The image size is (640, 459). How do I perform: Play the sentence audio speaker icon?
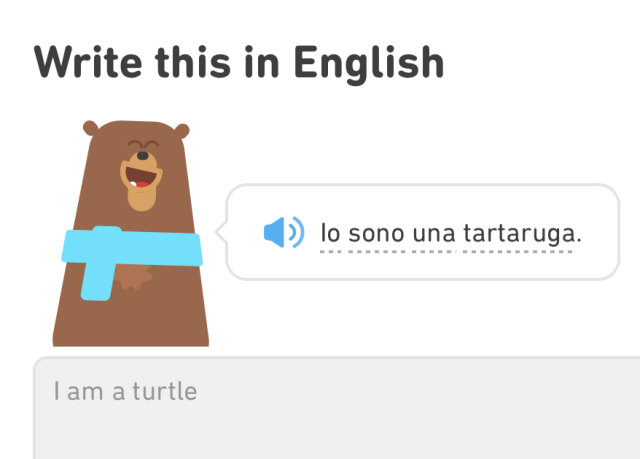tap(283, 233)
